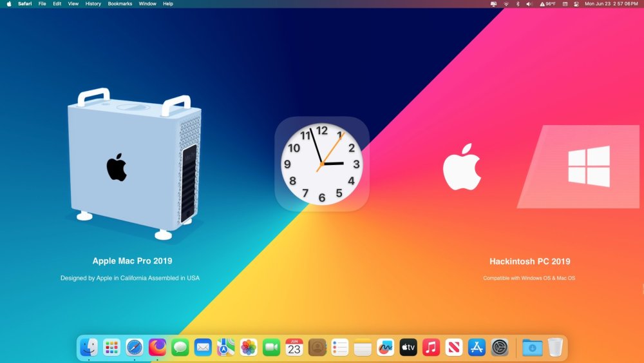Open the 96°F weather status item
Screen dimensions: 644x363
547,4
